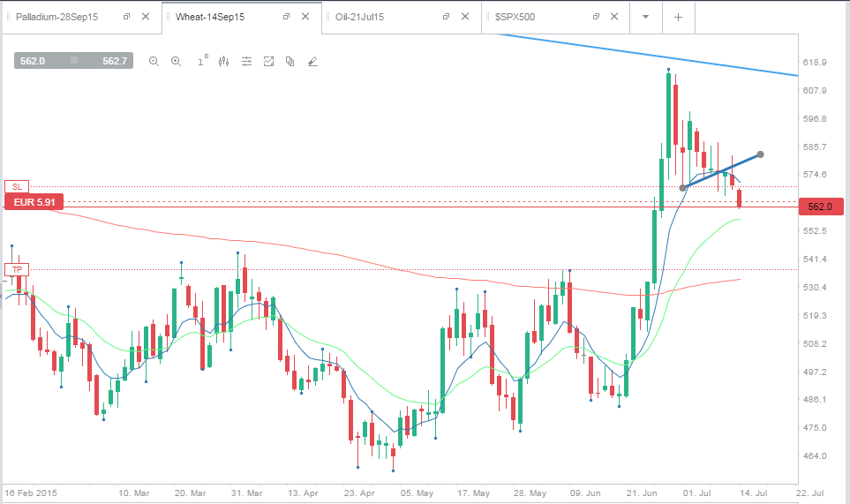
Task: Click the 552.5 price axis label
Action: [814, 231]
